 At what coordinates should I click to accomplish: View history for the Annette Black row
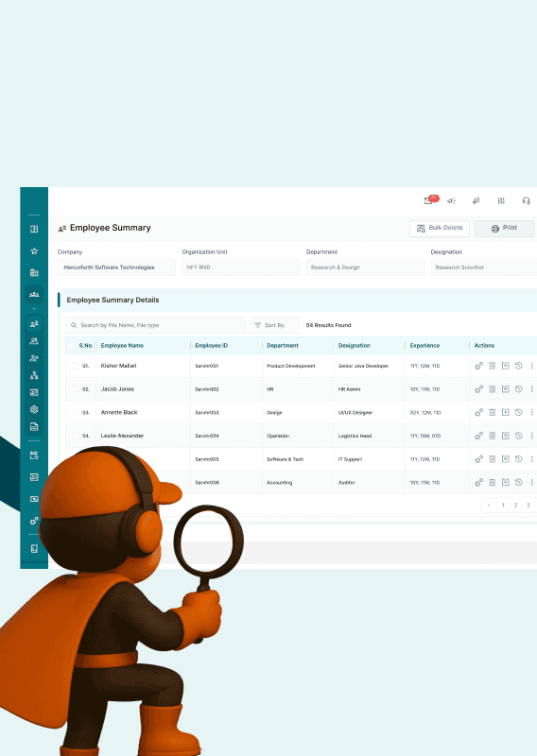(519, 412)
